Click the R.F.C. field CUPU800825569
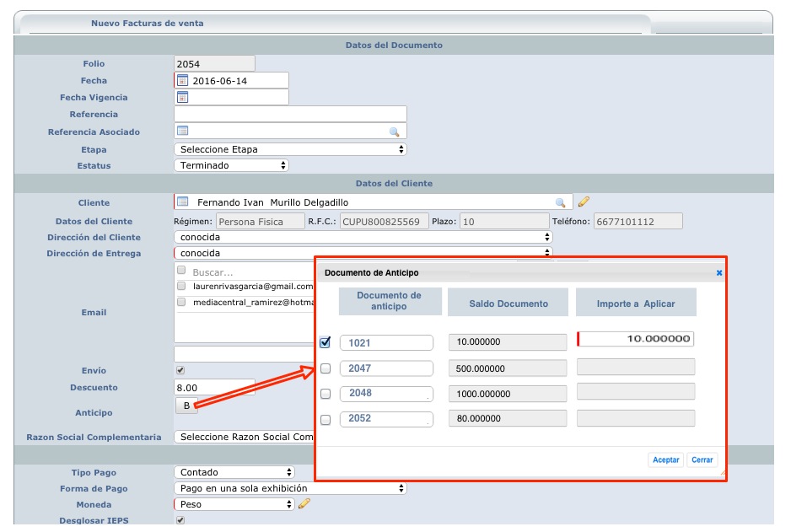 point(385,222)
